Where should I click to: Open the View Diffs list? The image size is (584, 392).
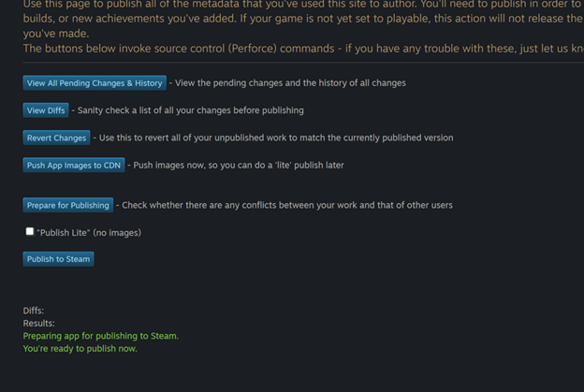coord(46,110)
